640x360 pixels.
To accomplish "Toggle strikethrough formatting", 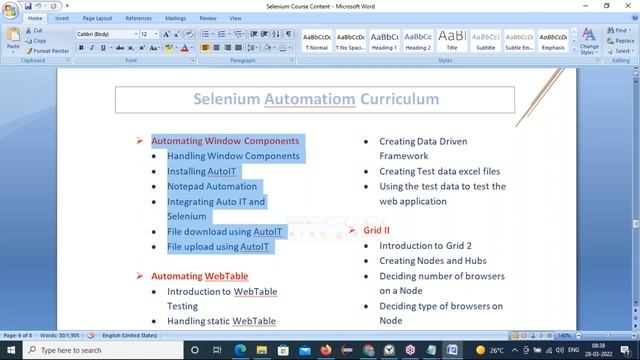I will coord(120,48).
